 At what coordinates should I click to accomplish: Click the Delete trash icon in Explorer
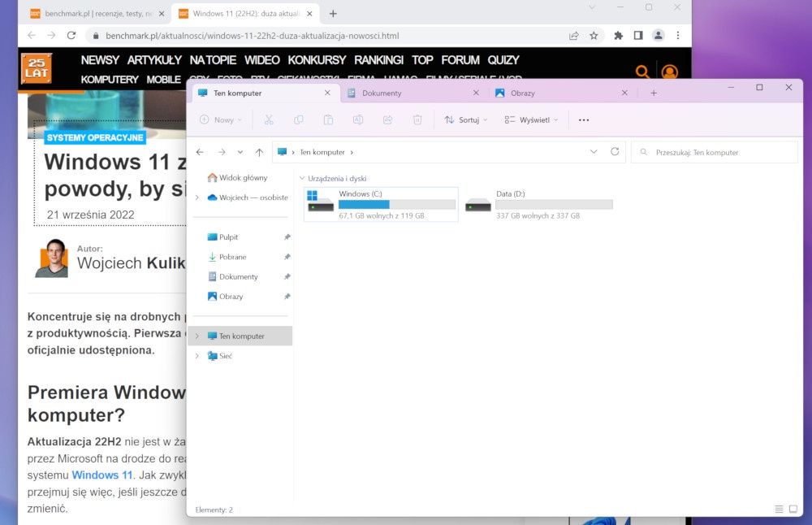pos(417,119)
